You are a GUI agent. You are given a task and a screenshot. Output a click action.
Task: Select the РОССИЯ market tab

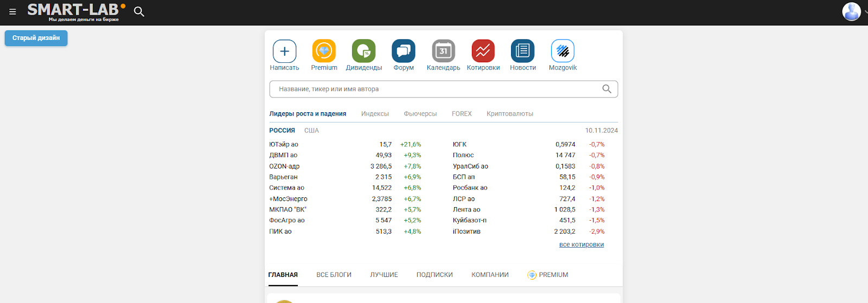click(x=282, y=131)
